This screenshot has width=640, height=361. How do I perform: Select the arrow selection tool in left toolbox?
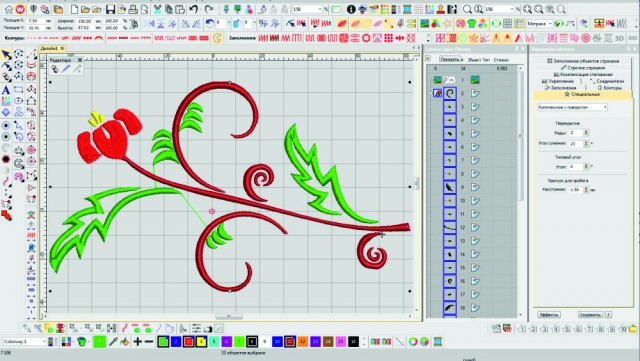[6, 55]
